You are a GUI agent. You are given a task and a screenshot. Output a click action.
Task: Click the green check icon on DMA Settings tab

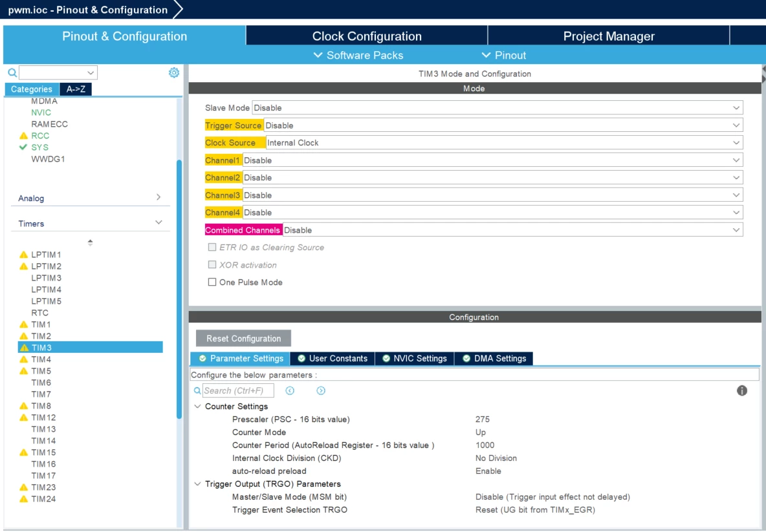(x=466, y=358)
